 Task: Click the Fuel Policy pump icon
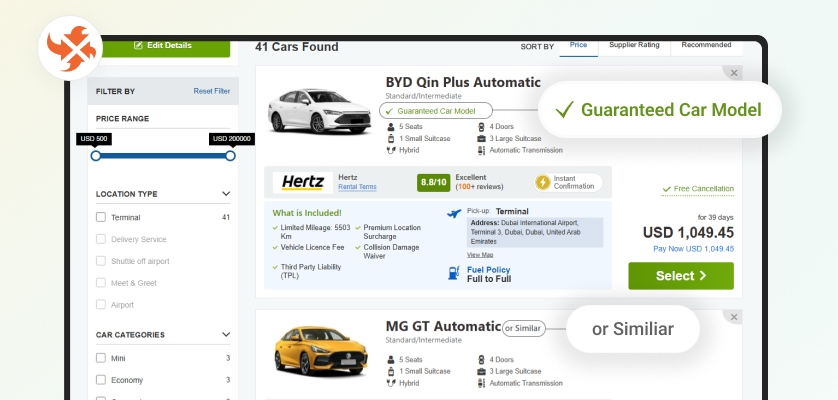pyautogui.click(x=454, y=273)
